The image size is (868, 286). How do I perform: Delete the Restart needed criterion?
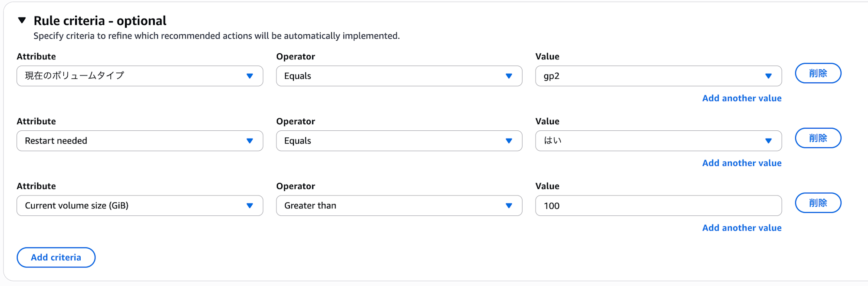[x=818, y=138]
